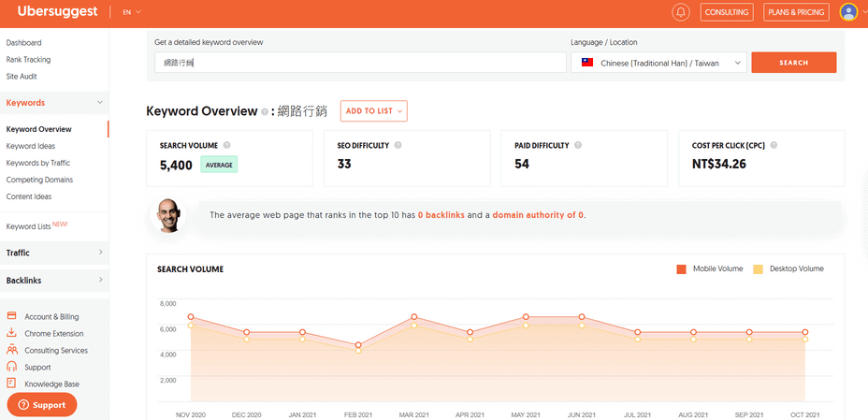Open the EN language dropdown
This screenshot has width=868, height=420.
(x=132, y=11)
